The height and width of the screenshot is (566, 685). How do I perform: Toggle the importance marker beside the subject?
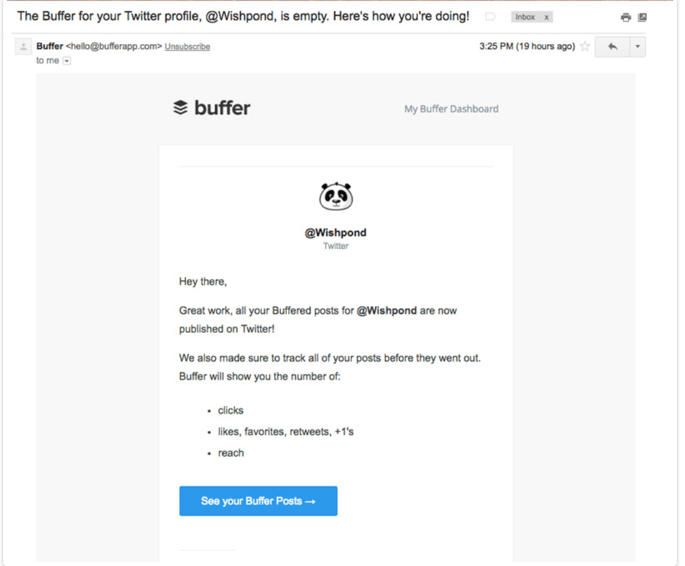(x=490, y=17)
